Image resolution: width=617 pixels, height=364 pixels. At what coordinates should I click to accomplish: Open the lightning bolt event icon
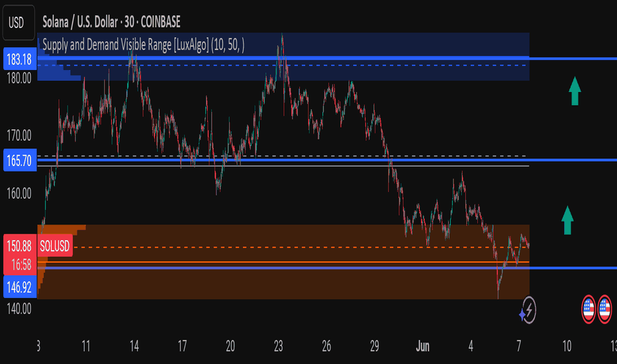click(x=530, y=310)
